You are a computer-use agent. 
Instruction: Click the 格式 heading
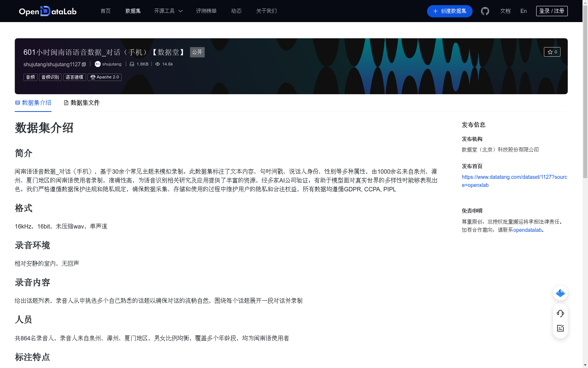(24, 208)
